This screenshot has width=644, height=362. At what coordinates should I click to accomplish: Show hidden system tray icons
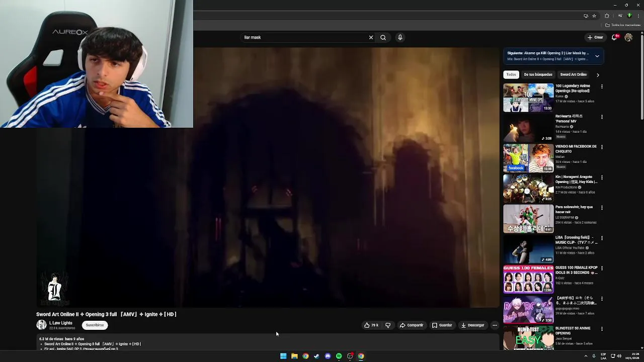pos(586,356)
